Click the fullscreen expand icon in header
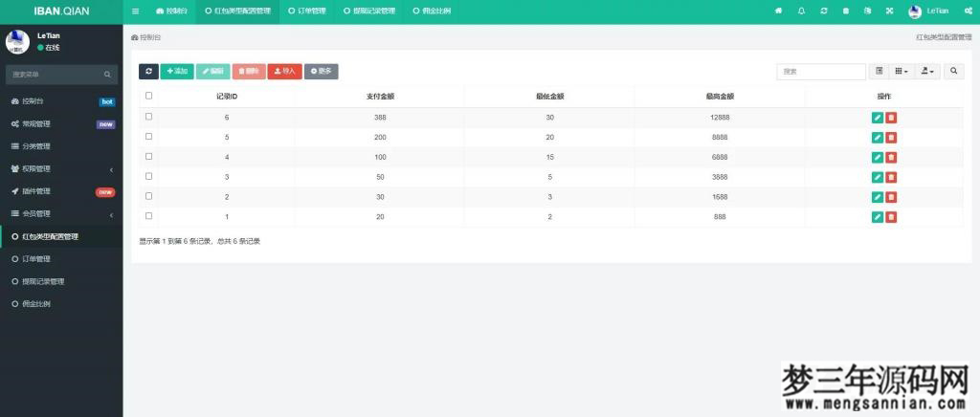The image size is (980, 417). pos(889,11)
